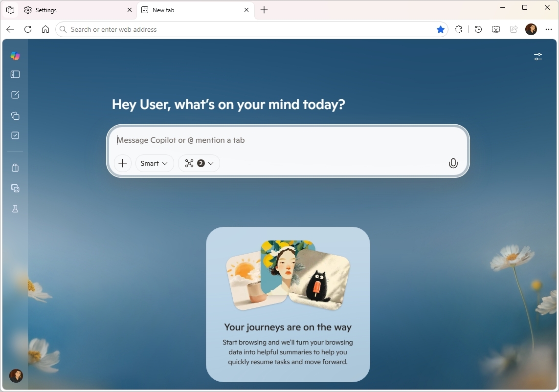Expand the tab mention selector showing 2
Screen dimensions: 559x392
(x=199, y=163)
